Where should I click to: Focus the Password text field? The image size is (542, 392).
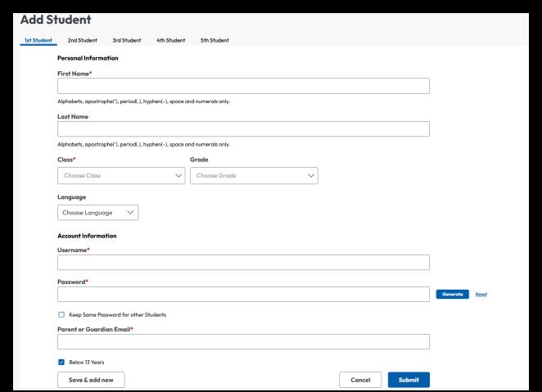243,295
